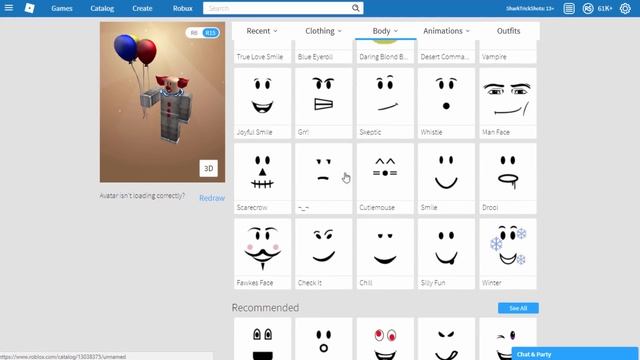
Task: Select the Winter face item
Action: click(508, 254)
